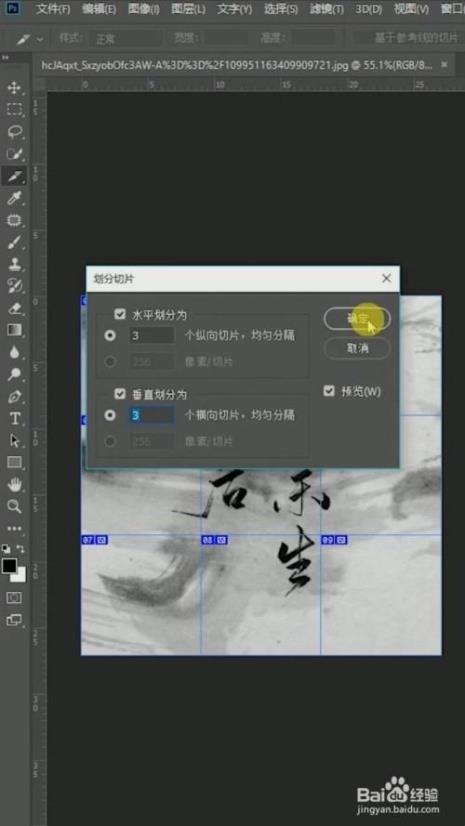465x826 pixels.
Task: Toggle the 垂直划分为 checkbox
Action: (x=120, y=394)
